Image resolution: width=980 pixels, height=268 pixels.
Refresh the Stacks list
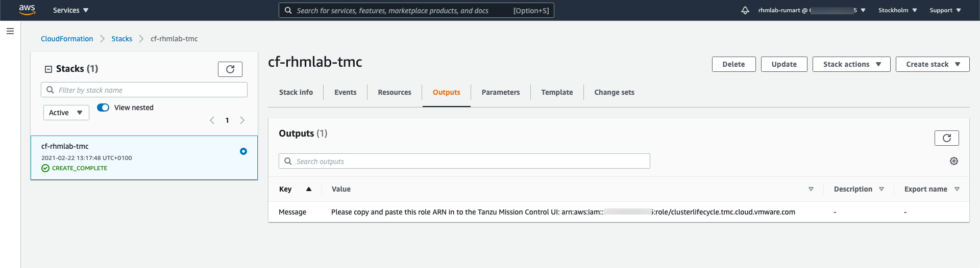tap(230, 69)
